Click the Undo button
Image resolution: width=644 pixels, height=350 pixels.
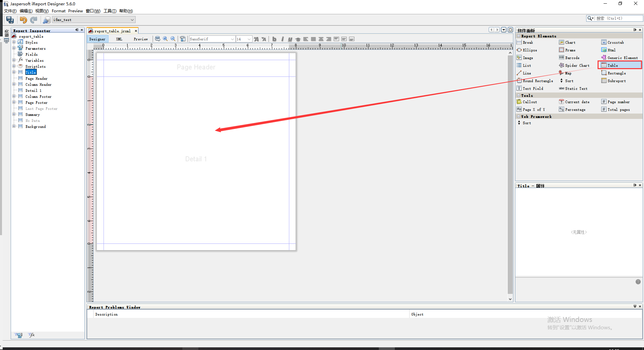pos(23,20)
